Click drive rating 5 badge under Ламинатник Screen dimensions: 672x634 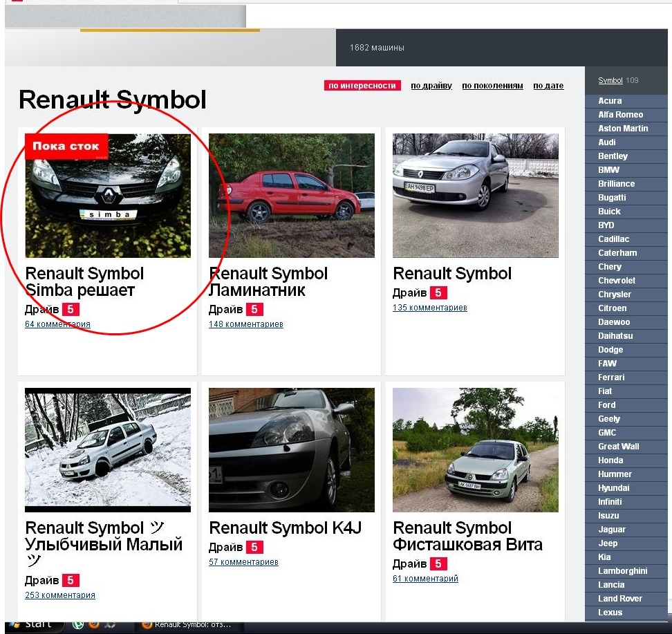[254, 309]
